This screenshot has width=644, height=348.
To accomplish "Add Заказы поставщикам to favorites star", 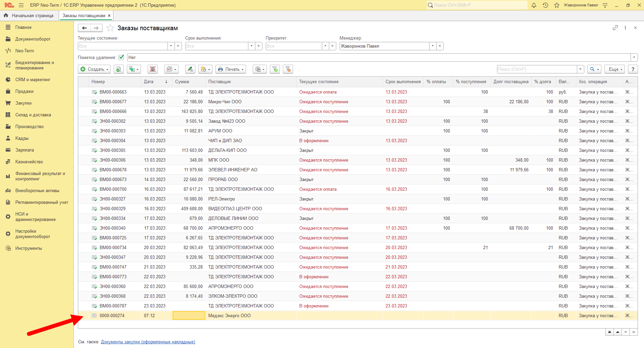I will tap(110, 28).
